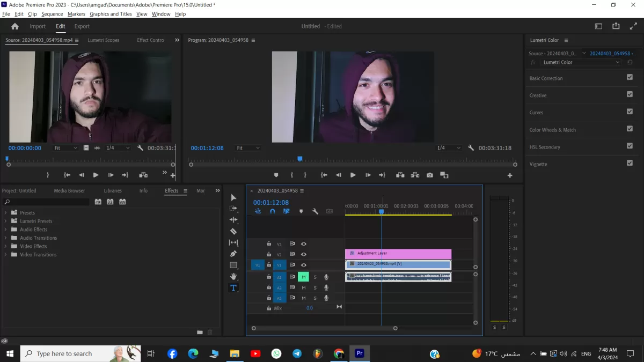The image size is (644, 362).
Task: Turn off the Vignette checkbox
Action: 630,163
